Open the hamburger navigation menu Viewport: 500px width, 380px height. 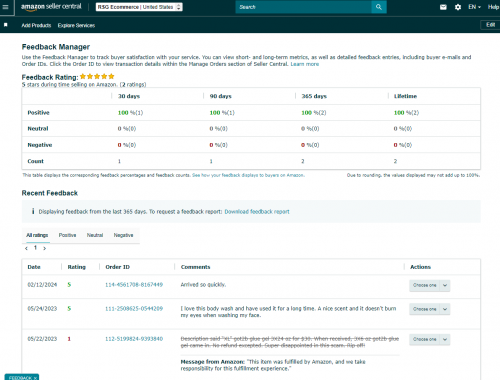5,7
